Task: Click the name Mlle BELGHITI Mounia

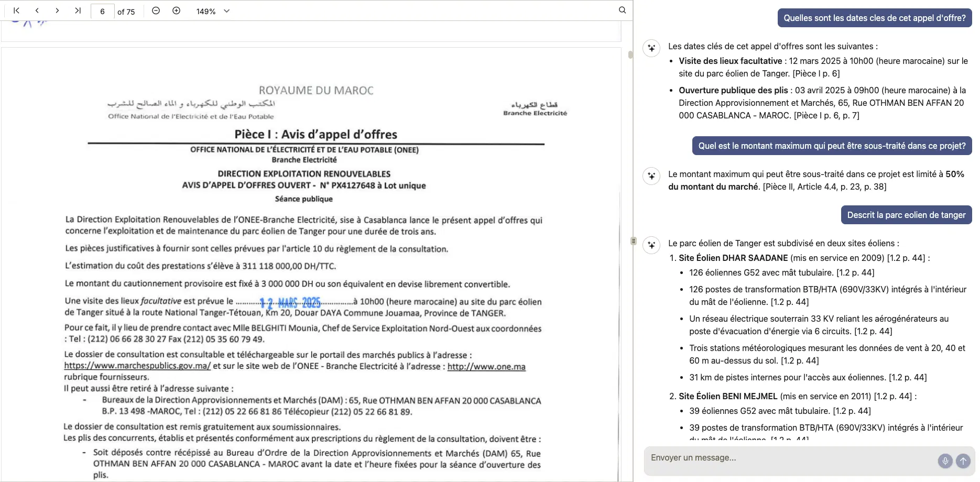Action: click(276, 328)
